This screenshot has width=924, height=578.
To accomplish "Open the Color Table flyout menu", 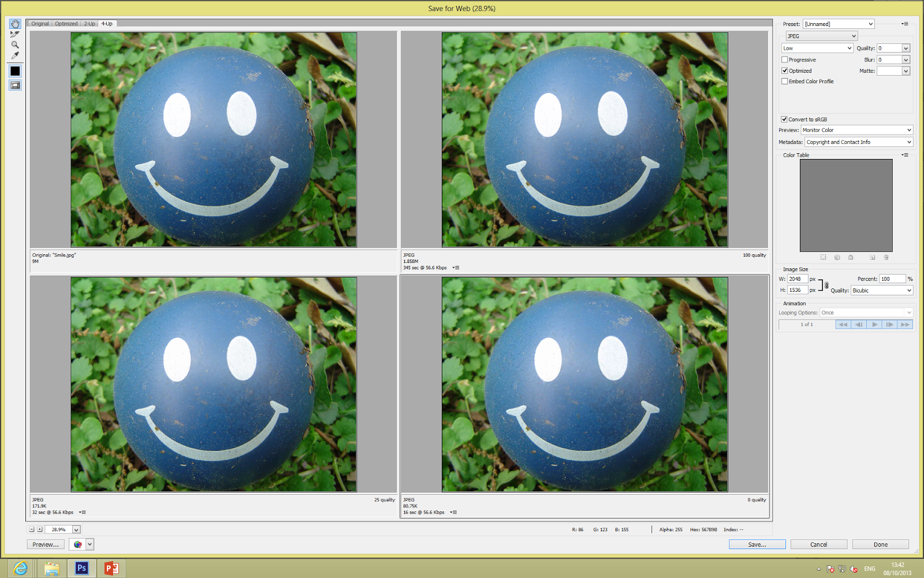I will (x=905, y=155).
